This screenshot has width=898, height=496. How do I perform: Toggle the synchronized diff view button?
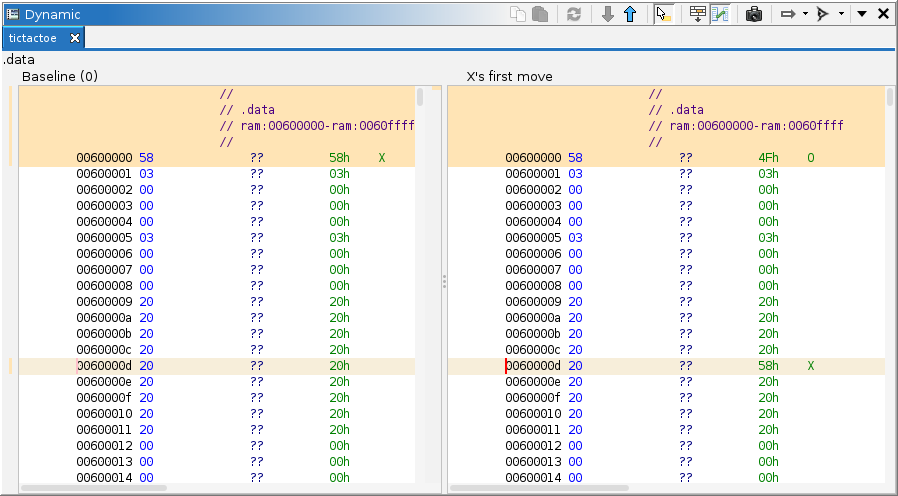pyautogui.click(x=719, y=14)
